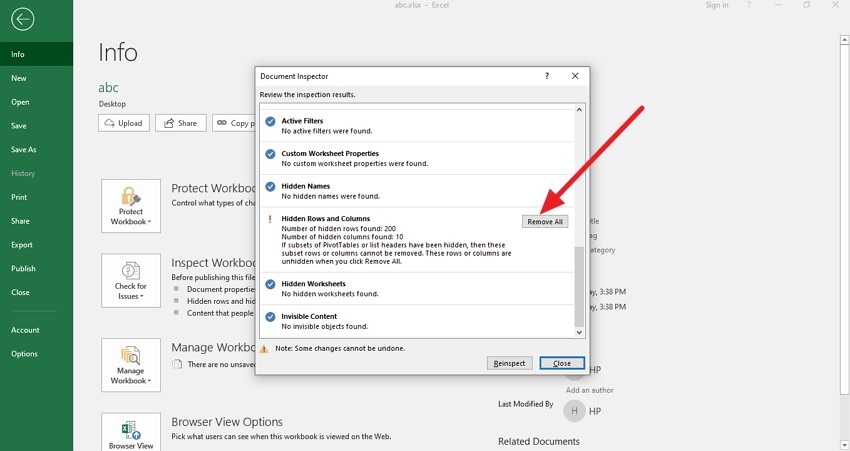Select Close in the green sidebar

36,292
